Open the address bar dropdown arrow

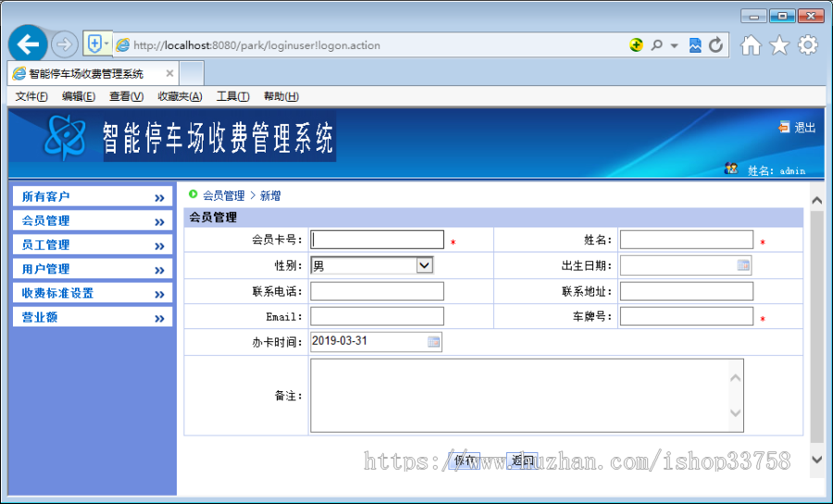point(674,45)
